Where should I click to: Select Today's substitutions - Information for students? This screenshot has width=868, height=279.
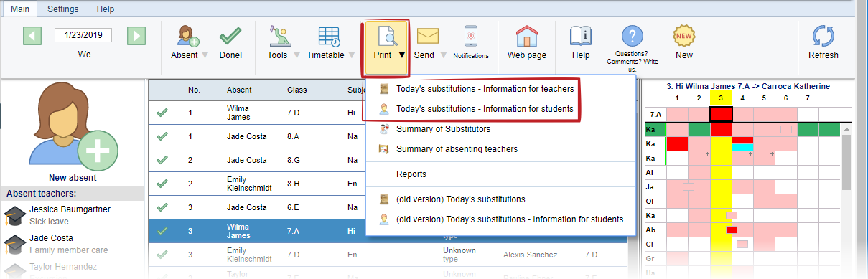[x=485, y=109]
